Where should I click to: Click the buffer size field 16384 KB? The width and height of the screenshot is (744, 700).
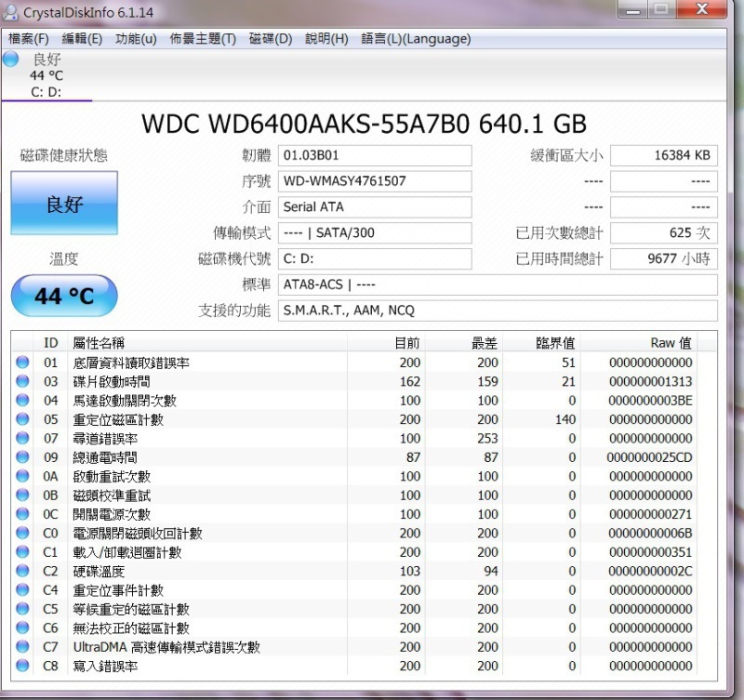664,155
